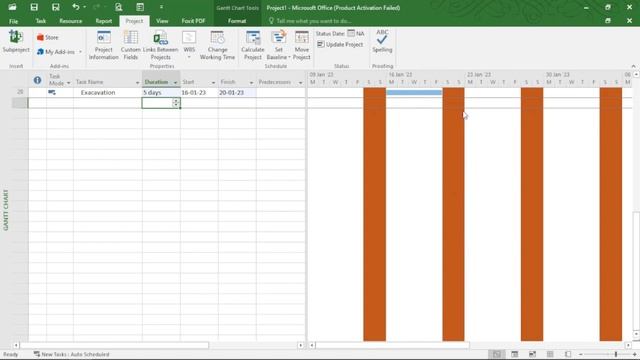Open Links Between Projects

(x=161, y=45)
